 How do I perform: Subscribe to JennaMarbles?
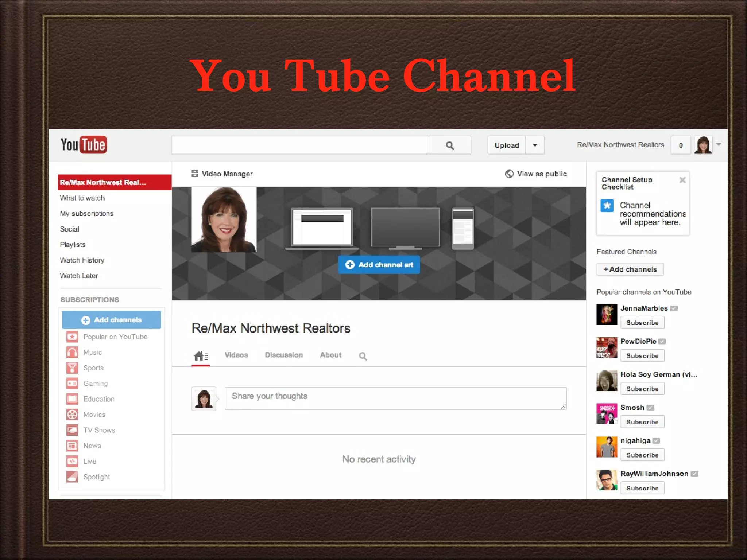point(642,323)
